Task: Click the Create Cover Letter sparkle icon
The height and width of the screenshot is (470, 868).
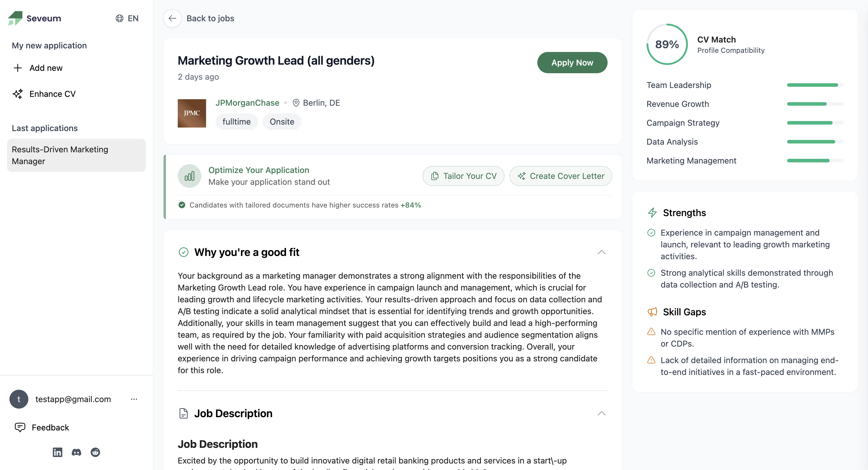Action: point(522,176)
